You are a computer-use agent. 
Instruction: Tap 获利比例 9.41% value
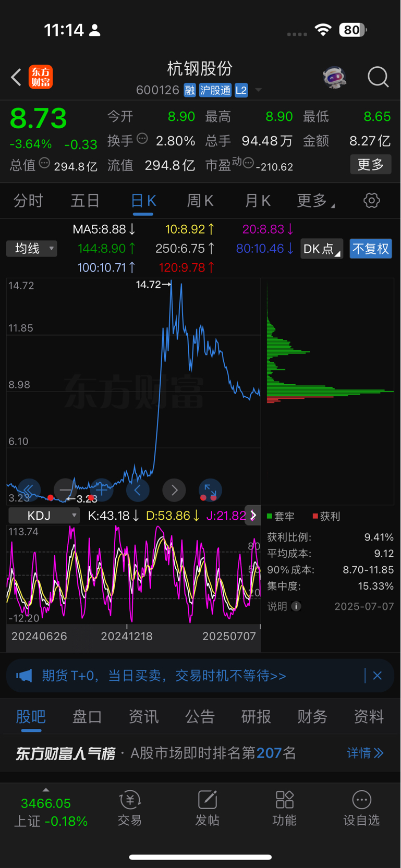pyautogui.click(x=379, y=537)
